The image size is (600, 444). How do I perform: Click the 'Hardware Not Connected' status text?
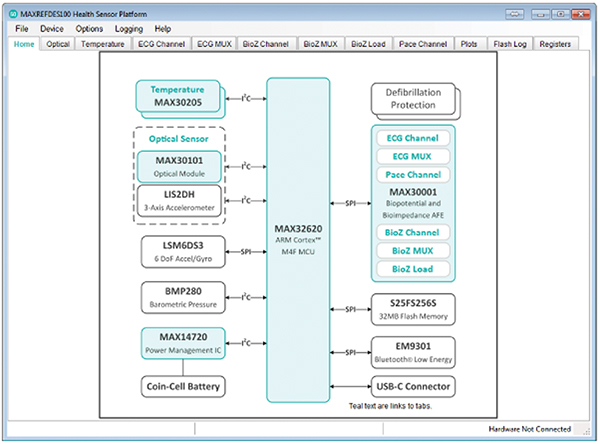[x=530, y=429]
